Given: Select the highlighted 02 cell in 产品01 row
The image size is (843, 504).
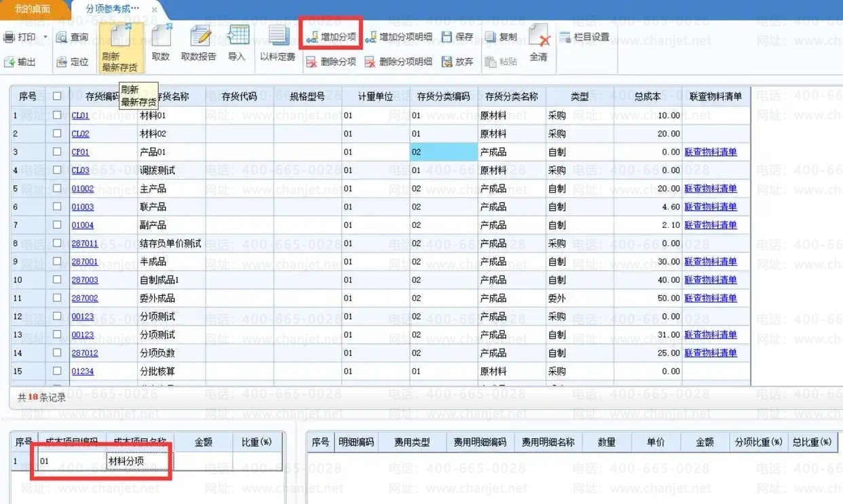Looking at the screenshot, I should [443, 152].
